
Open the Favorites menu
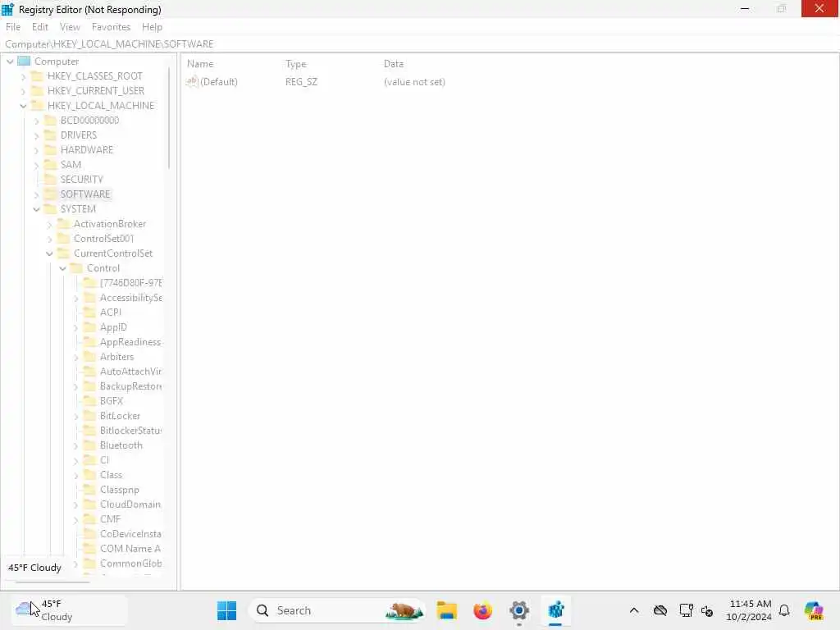coord(111,27)
